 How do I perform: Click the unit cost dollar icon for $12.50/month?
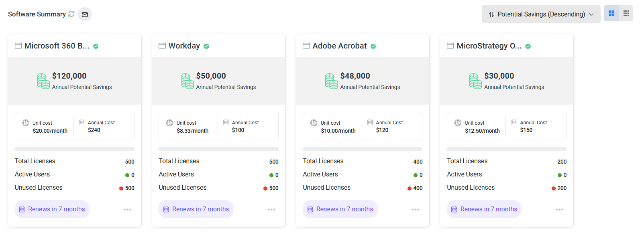click(x=458, y=123)
